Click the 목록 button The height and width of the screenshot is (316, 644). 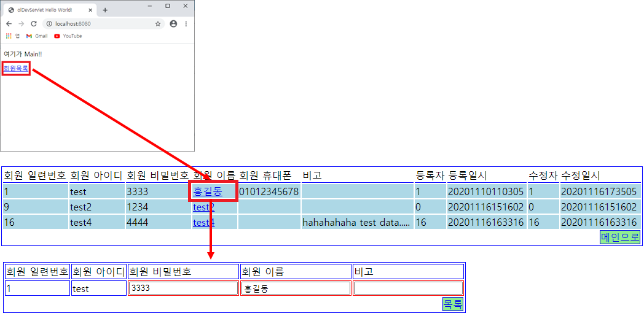point(453,304)
